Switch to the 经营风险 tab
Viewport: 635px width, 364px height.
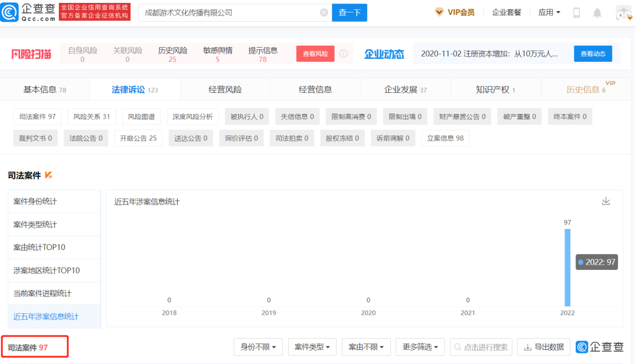(225, 89)
